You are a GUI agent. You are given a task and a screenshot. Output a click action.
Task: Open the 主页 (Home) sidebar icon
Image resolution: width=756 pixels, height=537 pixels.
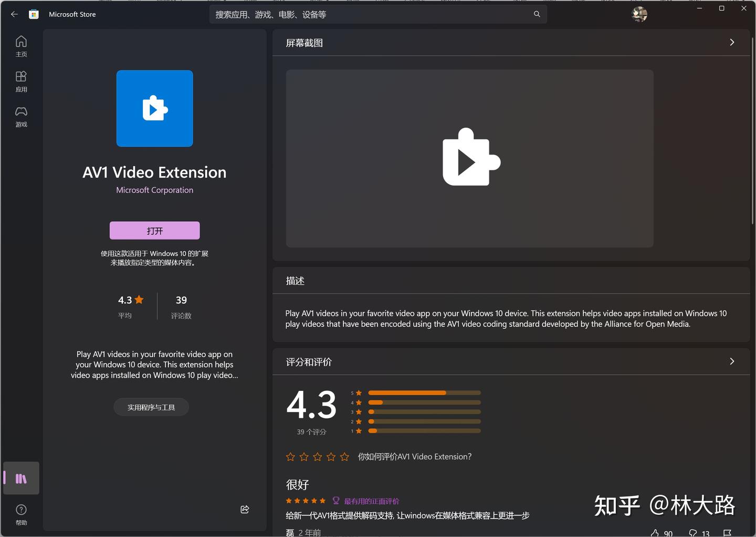[21, 46]
